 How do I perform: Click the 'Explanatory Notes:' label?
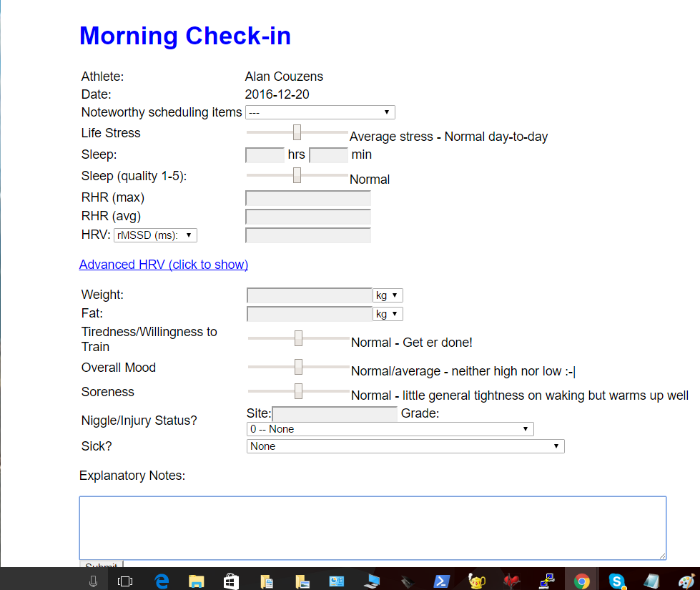(132, 476)
